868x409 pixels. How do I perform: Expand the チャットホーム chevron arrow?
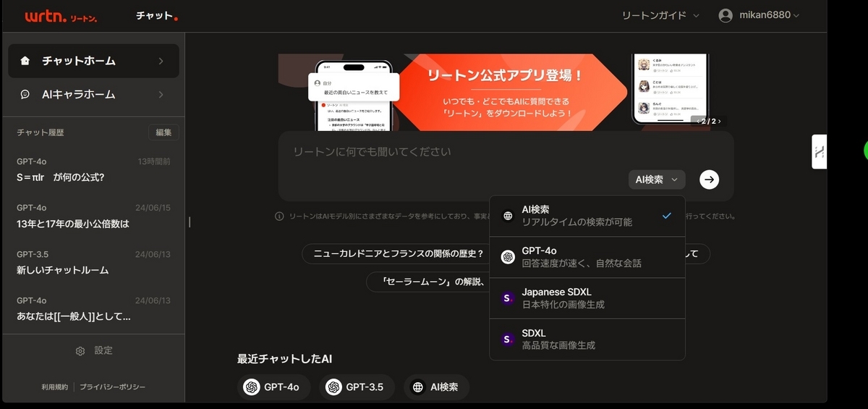tap(161, 61)
